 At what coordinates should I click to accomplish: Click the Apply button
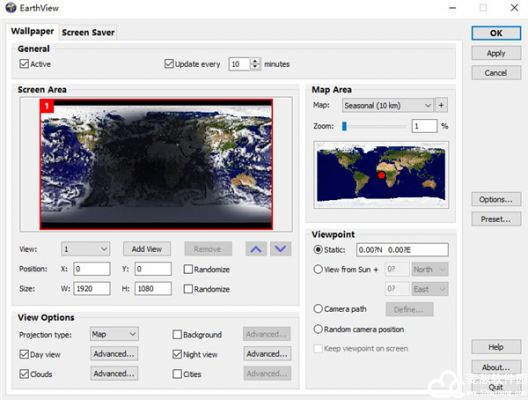[x=496, y=53]
